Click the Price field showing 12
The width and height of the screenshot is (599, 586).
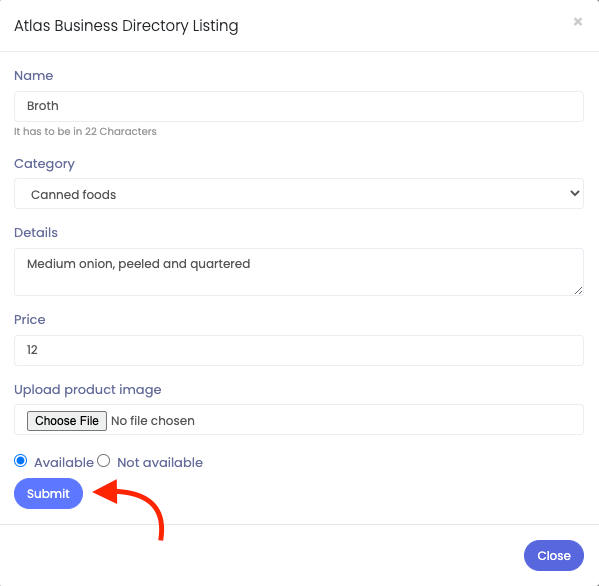pos(299,350)
